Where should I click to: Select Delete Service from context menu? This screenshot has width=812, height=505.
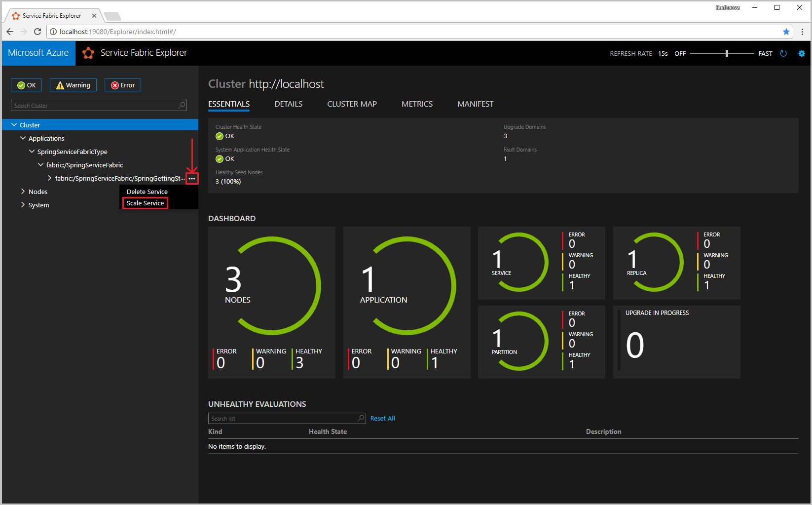tap(147, 192)
